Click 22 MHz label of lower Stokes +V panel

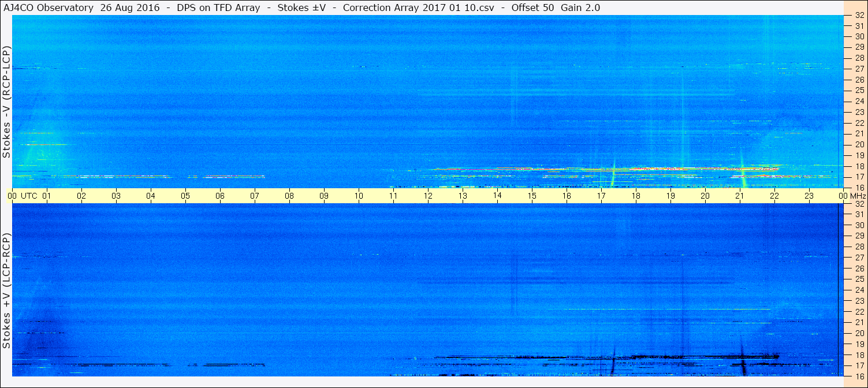tap(859, 312)
